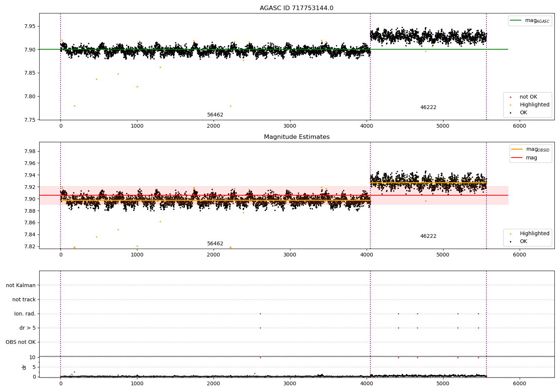Click the title "AGASC ID 717753144.0"
560x392 pixels.
click(296, 8)
